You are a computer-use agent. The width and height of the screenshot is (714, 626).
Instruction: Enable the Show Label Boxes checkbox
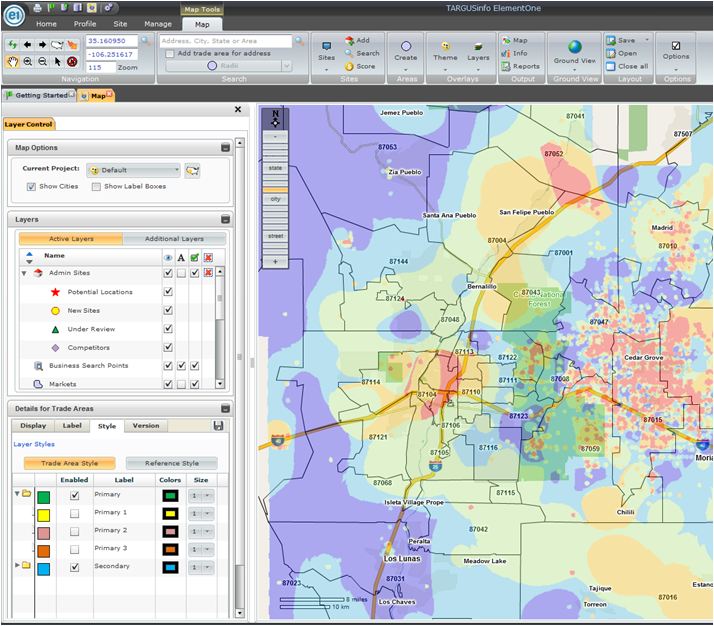click(96, 186)
